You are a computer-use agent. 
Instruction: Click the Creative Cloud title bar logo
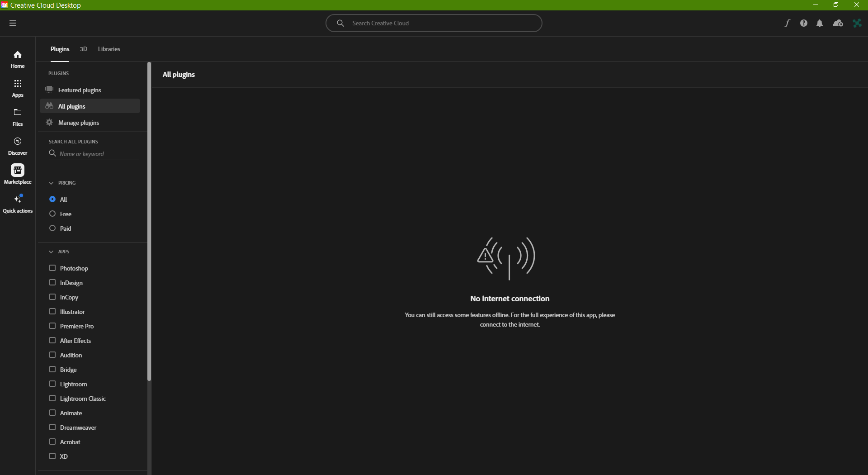5,5
